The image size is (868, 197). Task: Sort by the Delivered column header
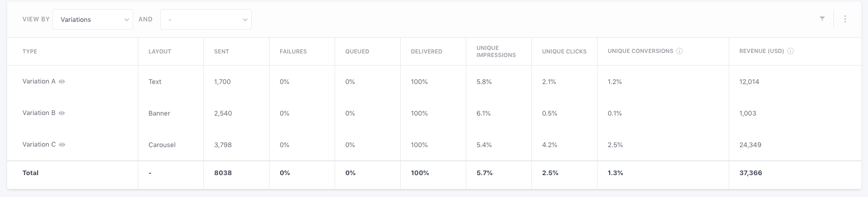tap(427, 51)
